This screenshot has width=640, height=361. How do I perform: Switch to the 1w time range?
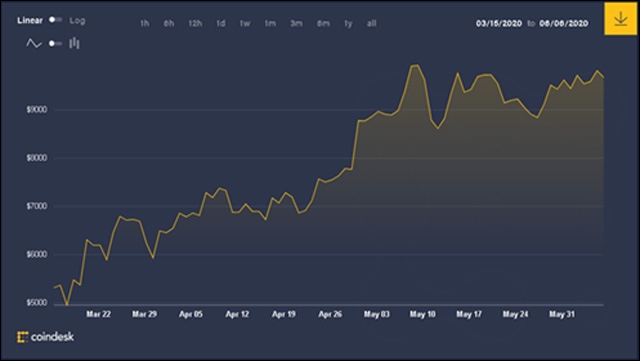pyautogui.click(x=245, y=23)
